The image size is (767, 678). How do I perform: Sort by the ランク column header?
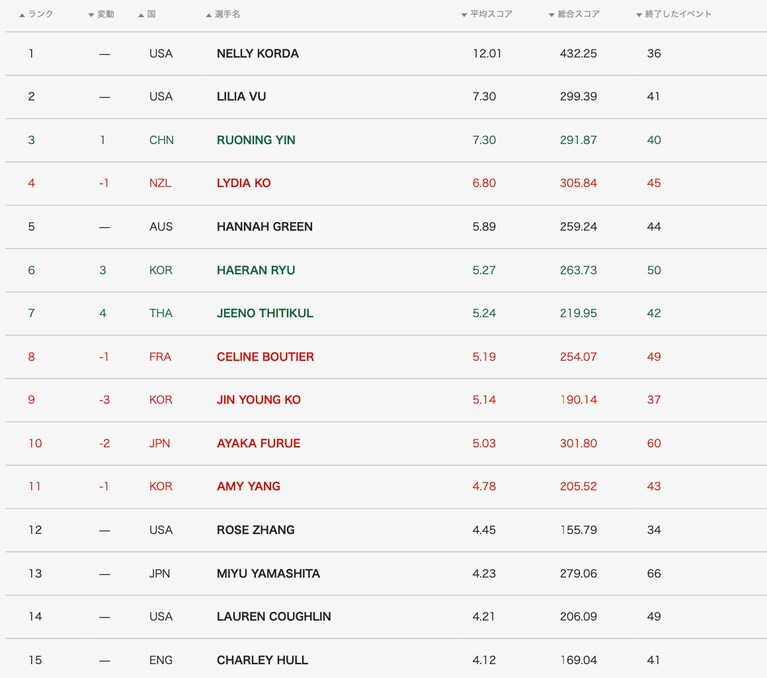coord(40,15)
